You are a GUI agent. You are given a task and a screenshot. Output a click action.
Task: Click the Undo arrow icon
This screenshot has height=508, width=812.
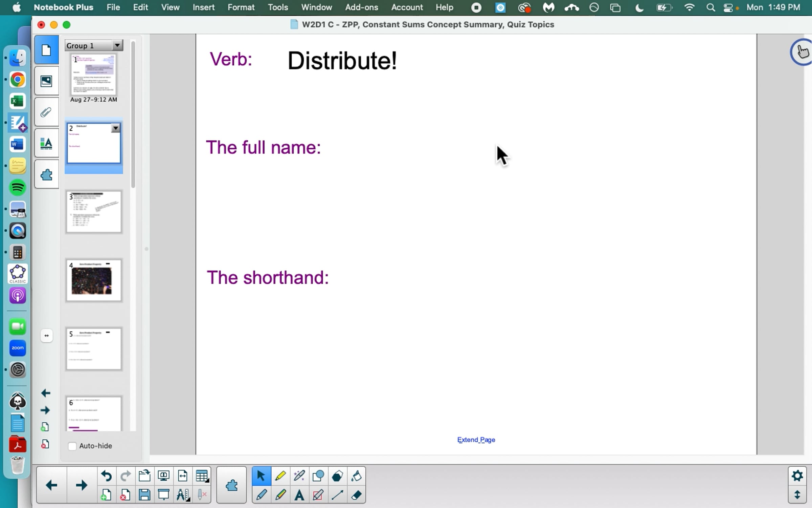tap(106, 476)
